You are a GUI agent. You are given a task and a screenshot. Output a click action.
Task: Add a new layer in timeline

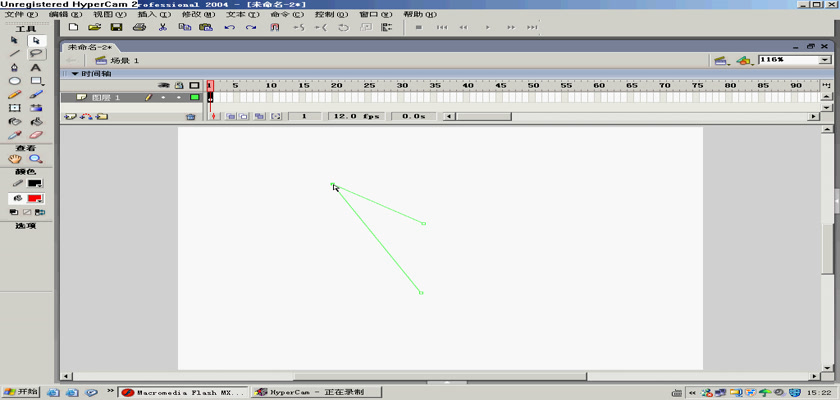pos(70,116)
